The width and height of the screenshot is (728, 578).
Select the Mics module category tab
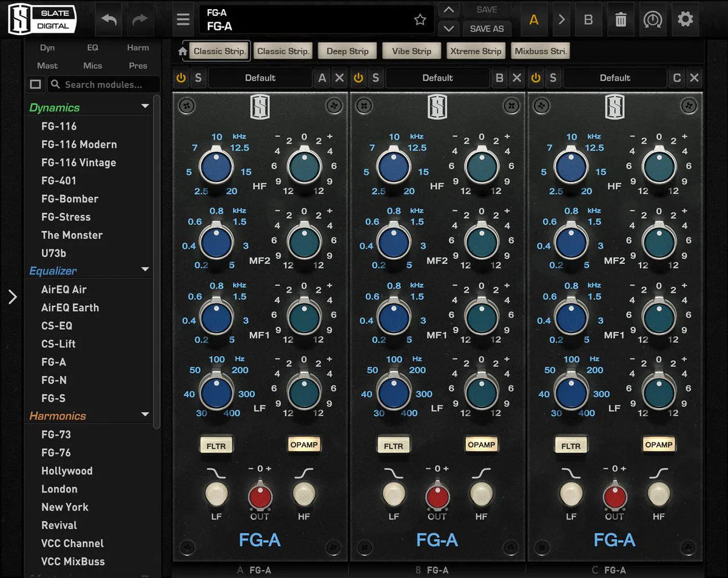click(x=93, y=66)
